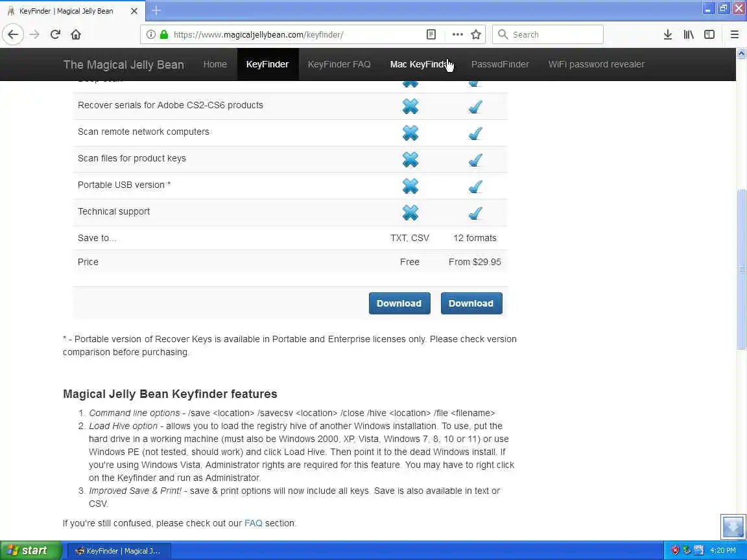Show sidebars icon in toolbar
The image size is (747, 560).
(x=709, y=34)
